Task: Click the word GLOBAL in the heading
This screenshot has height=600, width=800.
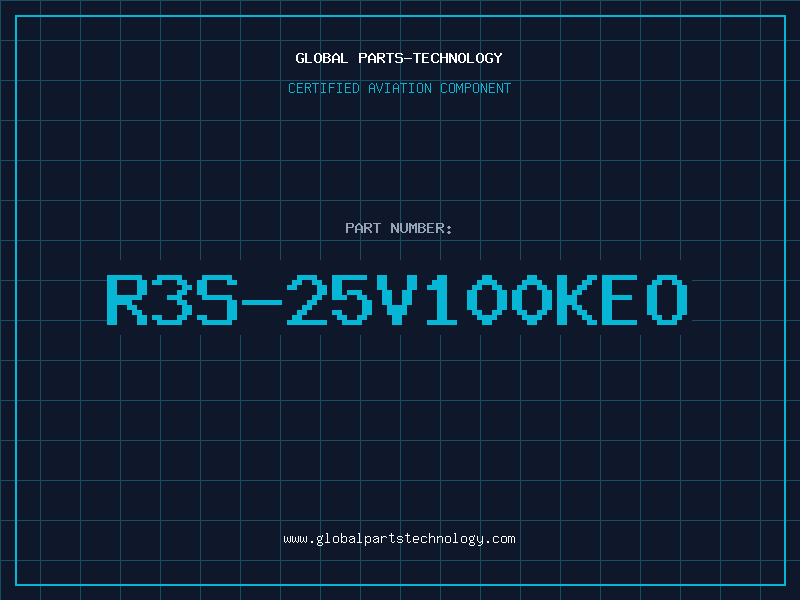Action: coord(321,58)
